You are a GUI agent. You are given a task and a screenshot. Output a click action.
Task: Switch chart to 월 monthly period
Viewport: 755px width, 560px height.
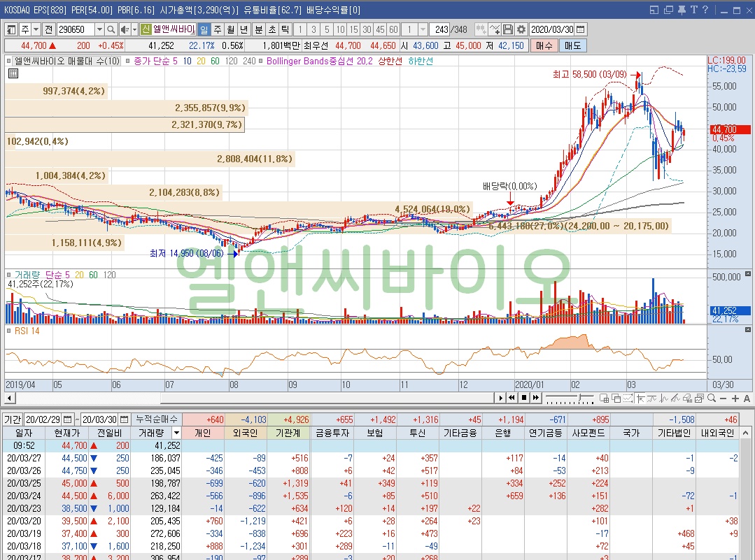(x=231, y=30)
